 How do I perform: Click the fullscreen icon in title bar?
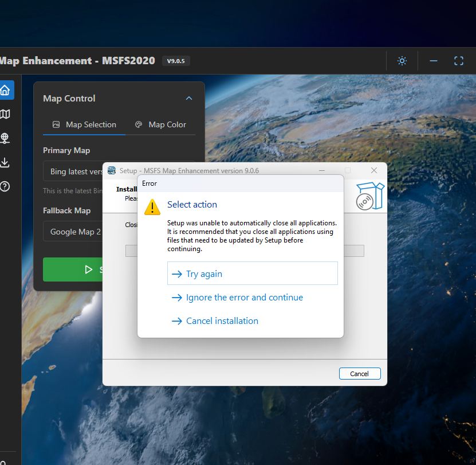(x=458, y=61)
